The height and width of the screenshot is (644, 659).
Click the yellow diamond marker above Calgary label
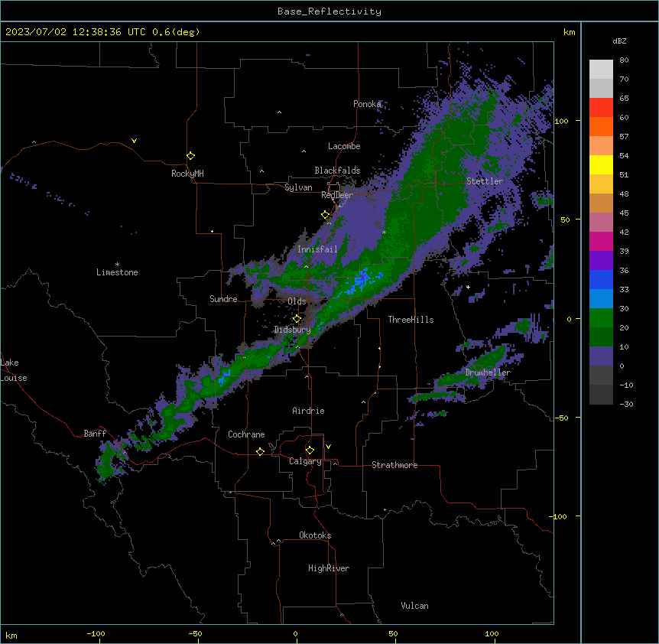(x=310, y=450)
